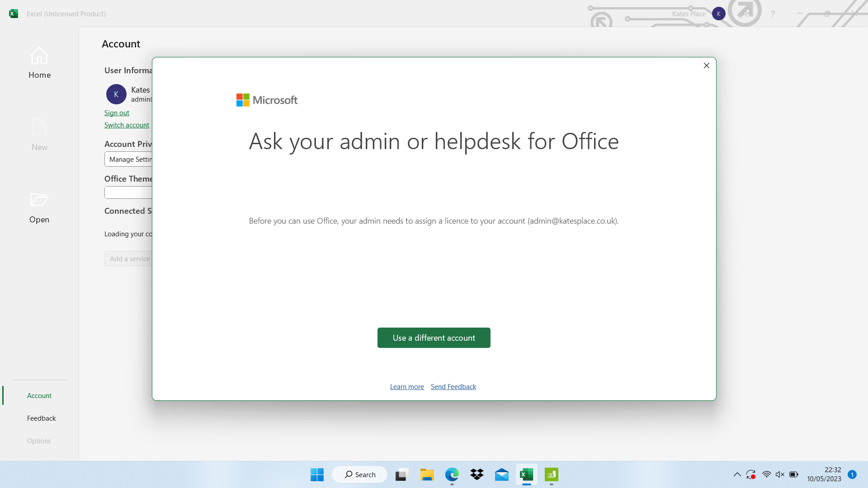
Task: Click the Send Feedback link
Action: [453, 387]
